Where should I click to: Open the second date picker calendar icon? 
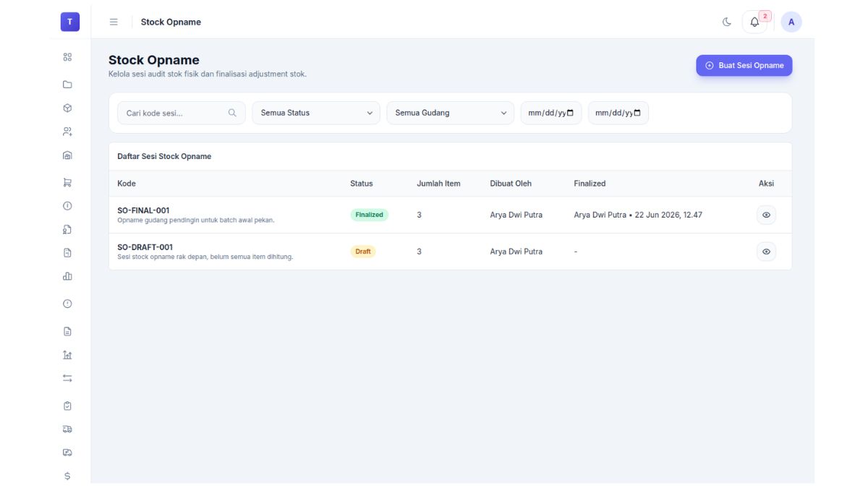click(637, 113)
